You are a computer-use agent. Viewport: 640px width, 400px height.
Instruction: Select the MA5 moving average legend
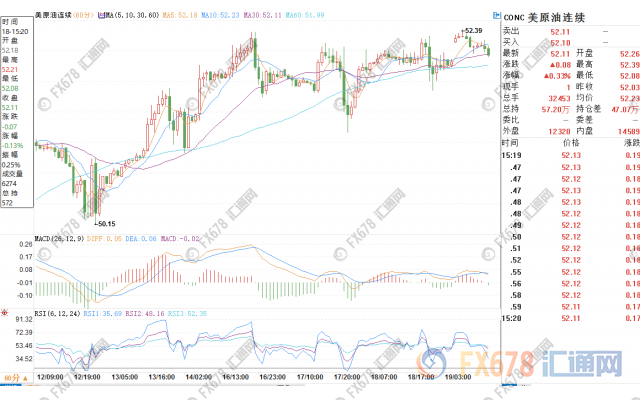(x=176, y=16)
